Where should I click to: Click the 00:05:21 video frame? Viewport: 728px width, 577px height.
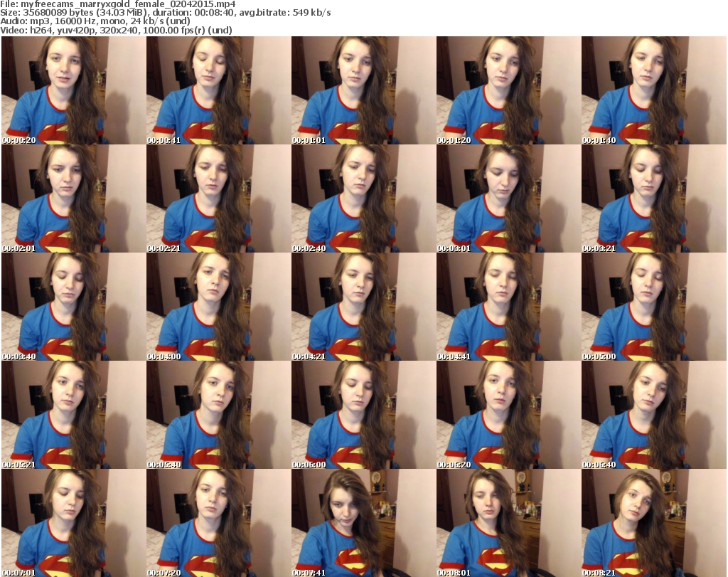tap(74, 415)
